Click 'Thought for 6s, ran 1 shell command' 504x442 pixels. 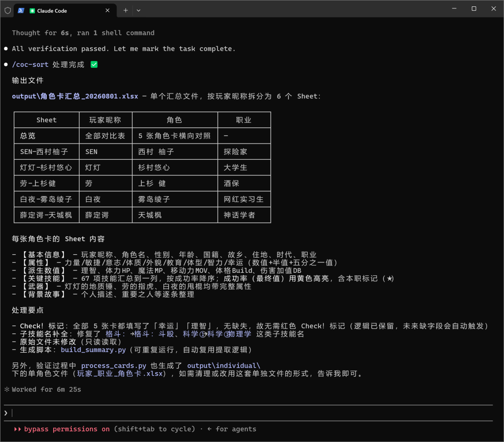(83, 33)
